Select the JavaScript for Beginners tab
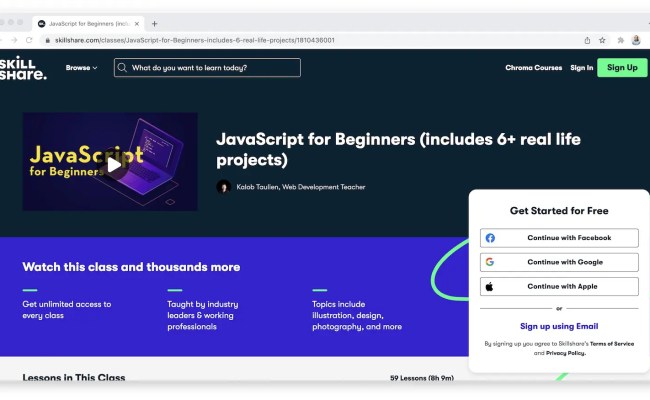Viewport: 650px width, 400px height. pyautogui.click(x=88, y=24)
